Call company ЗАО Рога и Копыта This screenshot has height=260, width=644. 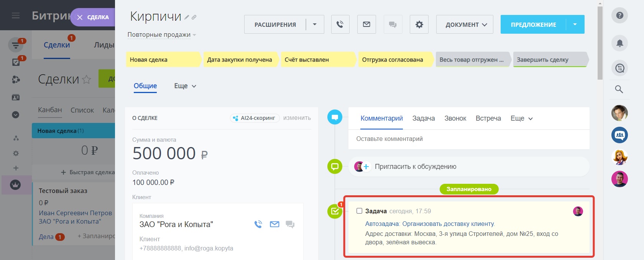coord(258,224)
